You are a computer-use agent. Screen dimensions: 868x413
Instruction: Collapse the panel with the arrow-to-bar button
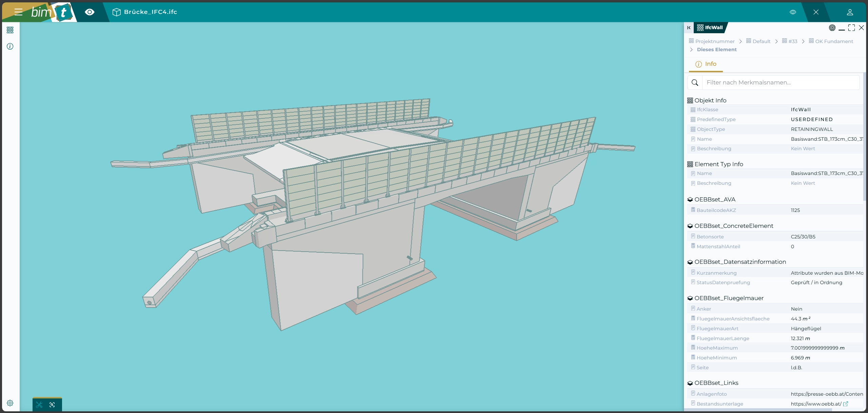[x=689, y=28]
